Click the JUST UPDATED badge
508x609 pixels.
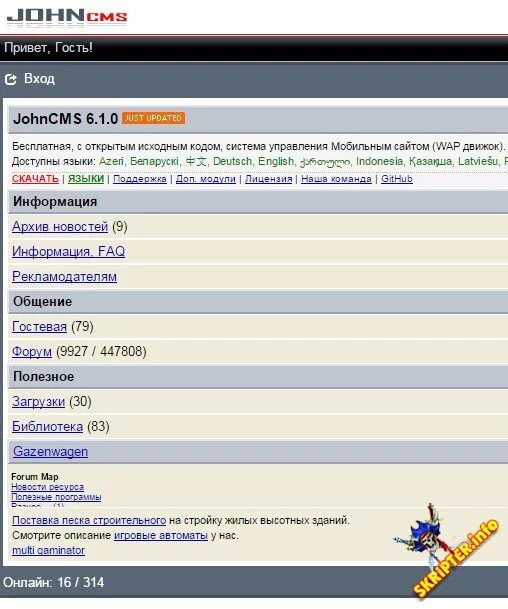click(x=153, y=118)
